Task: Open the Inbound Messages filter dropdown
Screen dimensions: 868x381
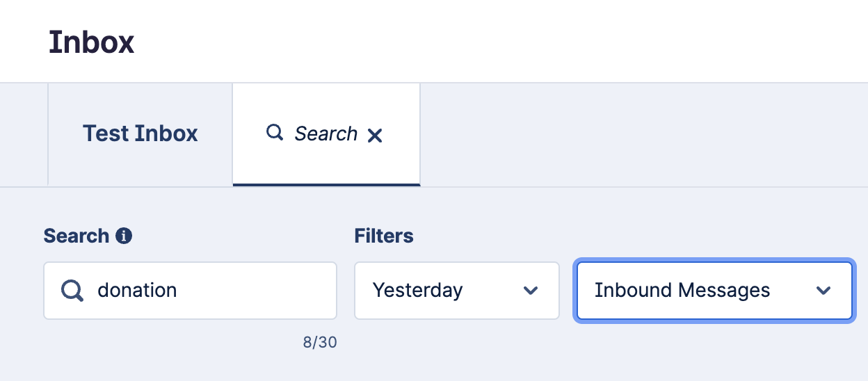Action: click(714, 291)
